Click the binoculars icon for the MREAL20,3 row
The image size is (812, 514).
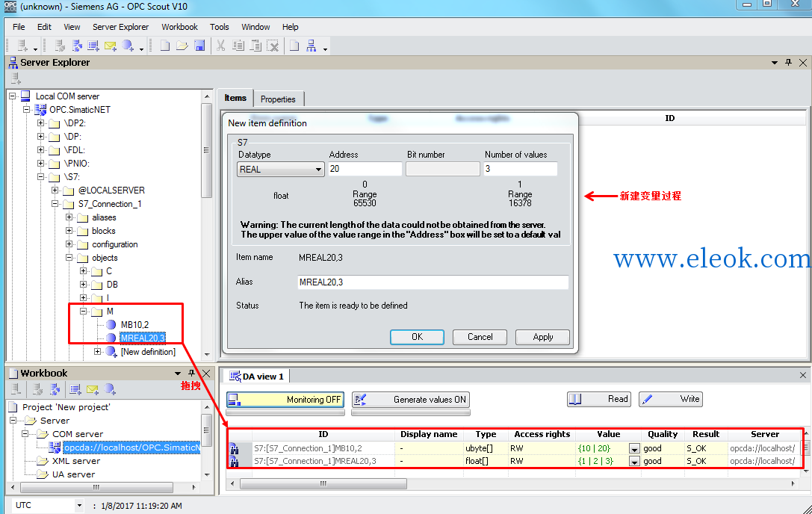click(234, 461)
